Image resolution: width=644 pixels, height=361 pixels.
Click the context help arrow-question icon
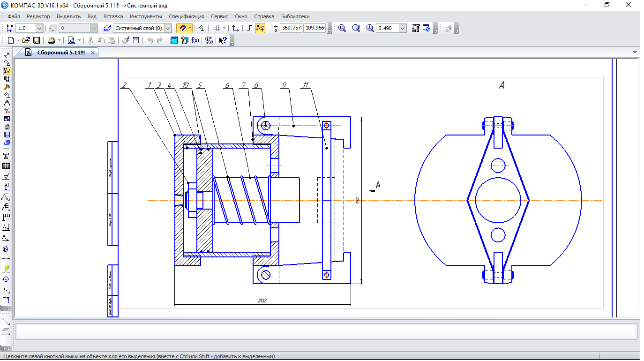click(223, 41)
